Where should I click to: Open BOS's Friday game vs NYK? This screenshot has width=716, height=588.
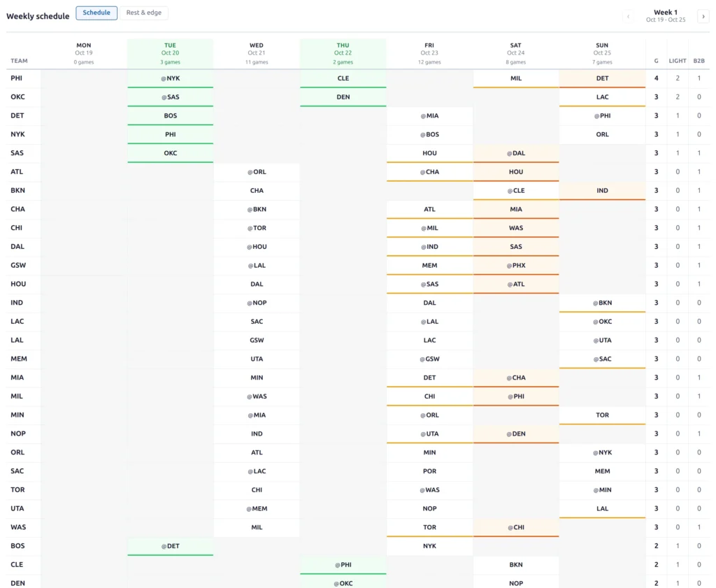tap(429, 547)
